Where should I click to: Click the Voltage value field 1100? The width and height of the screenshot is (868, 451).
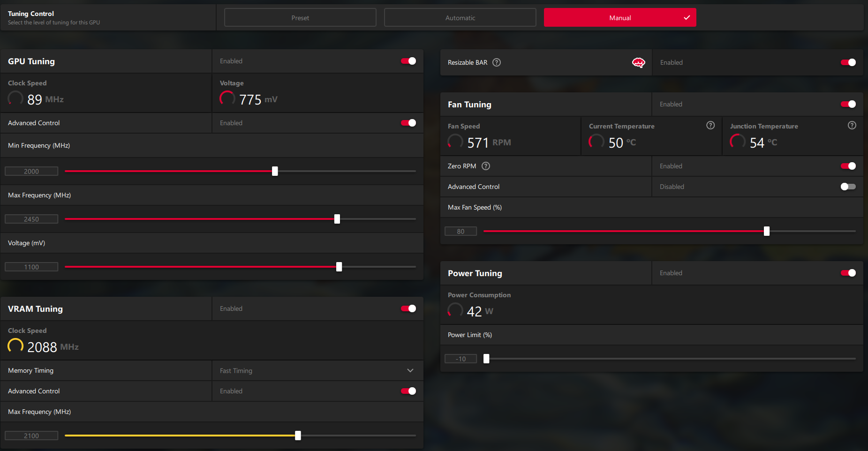[x=31, y=267]
